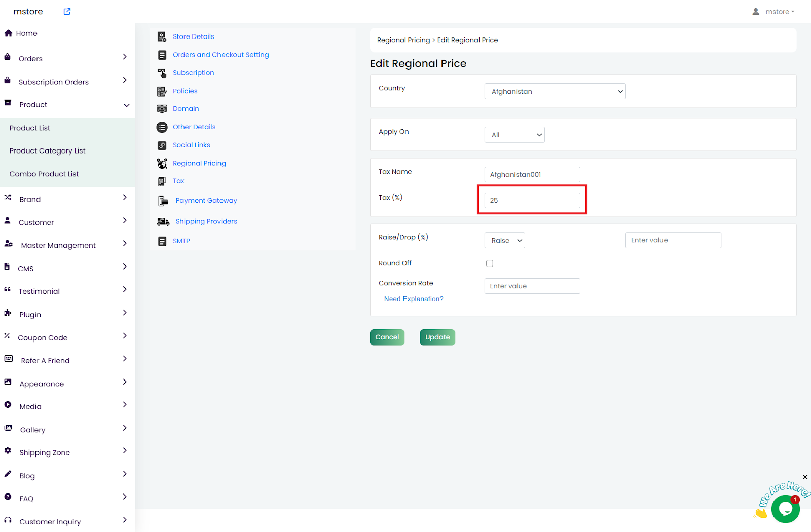The image size is (811, 532).
Task: Open the live chat bubble icon
Action: [785, 509]
